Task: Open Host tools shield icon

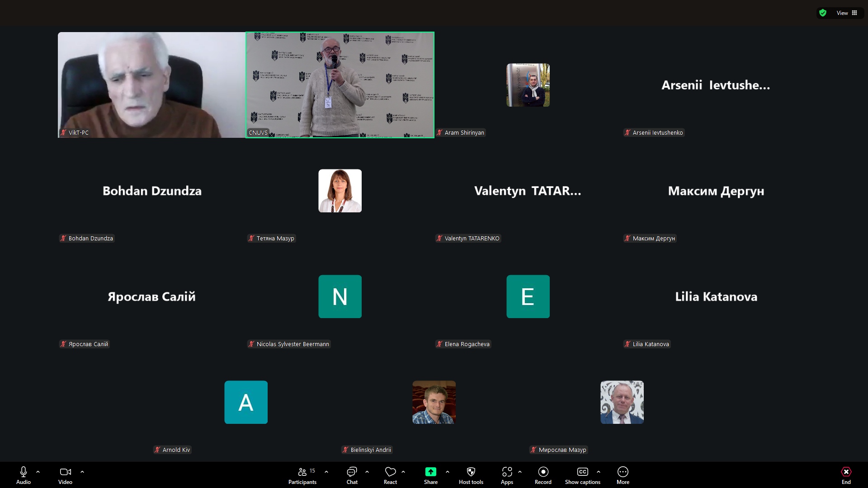Action: point(471,472)
